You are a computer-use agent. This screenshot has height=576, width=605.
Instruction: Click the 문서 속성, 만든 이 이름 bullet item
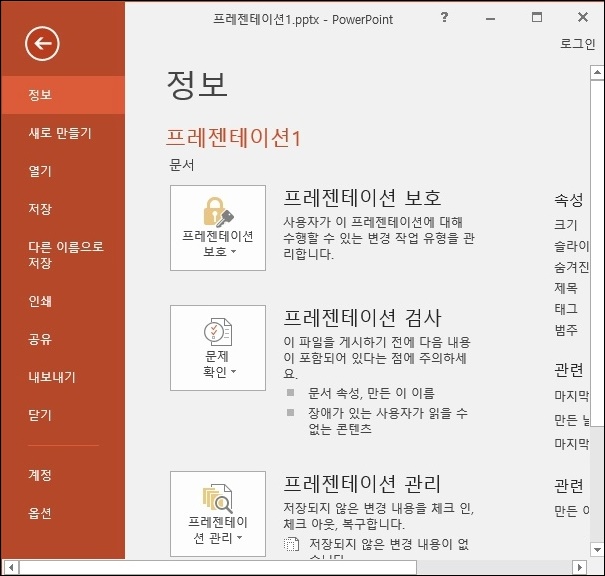coord(371,393)
